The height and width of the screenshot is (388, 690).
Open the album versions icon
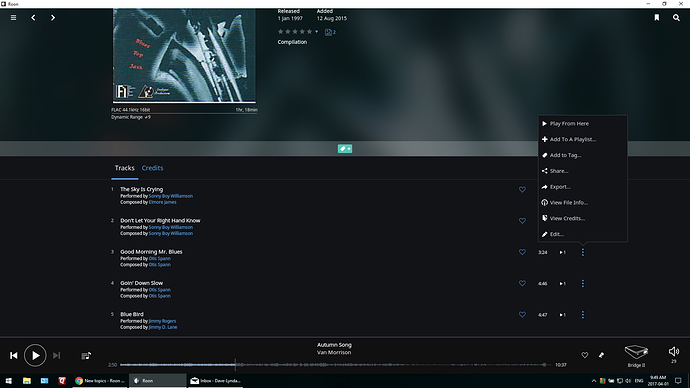[x=330, y=32]
